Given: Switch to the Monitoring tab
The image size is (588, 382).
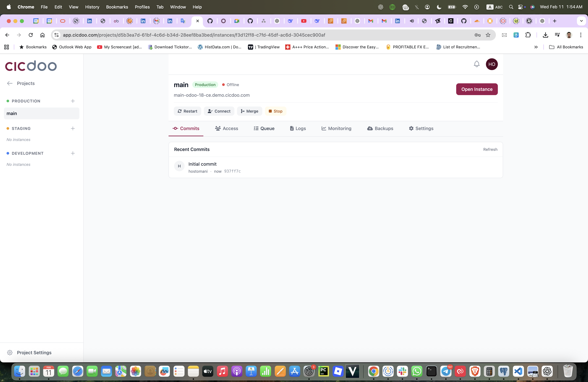Looking at the screenshot, I should pos(336,128).
